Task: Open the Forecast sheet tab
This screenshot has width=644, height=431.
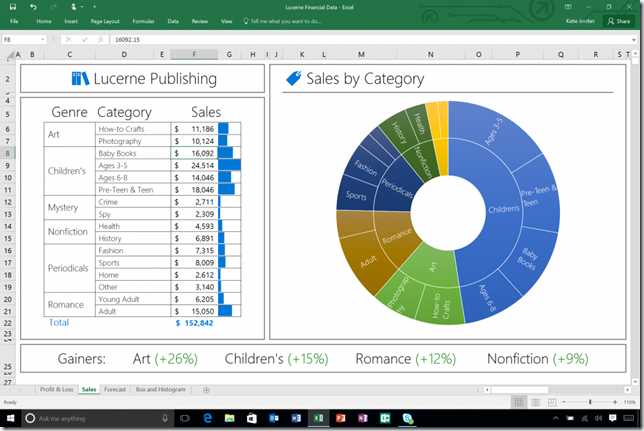Action: point(115,389)
